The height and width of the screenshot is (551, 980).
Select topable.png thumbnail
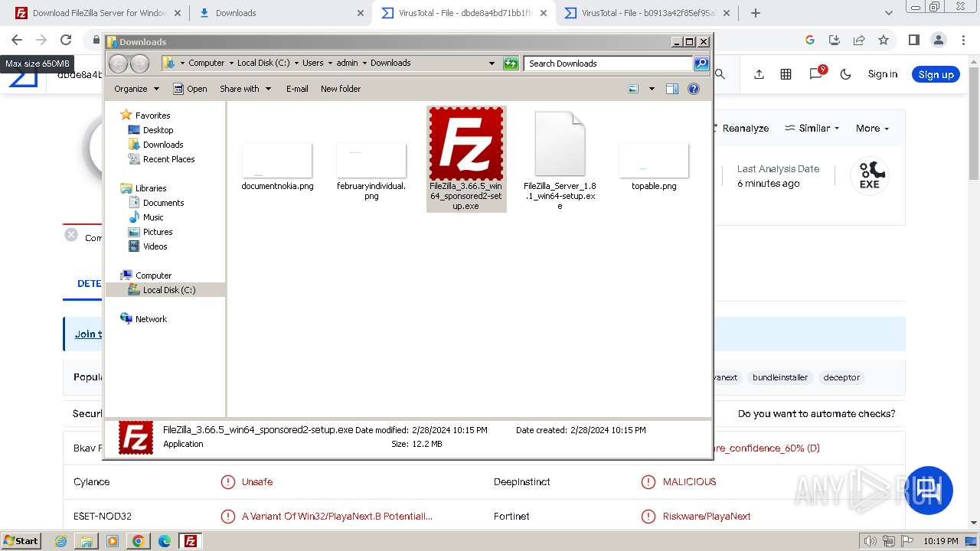coord(654,160)
